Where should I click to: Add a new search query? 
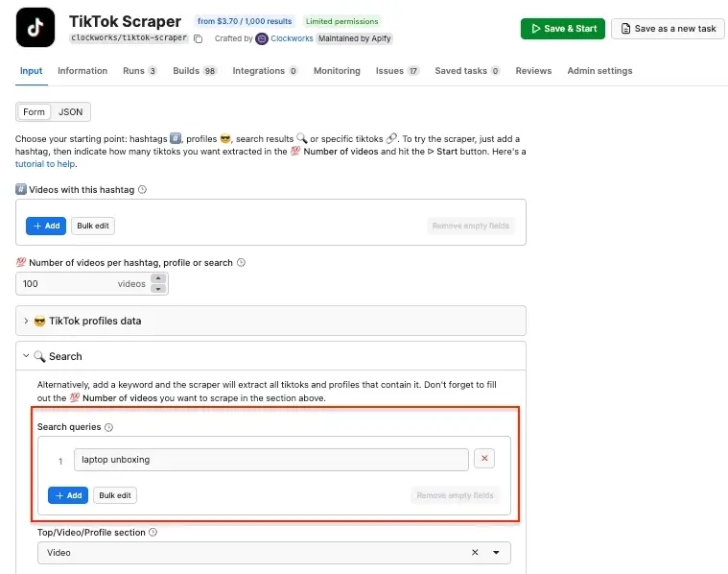(x=68, y=495)
